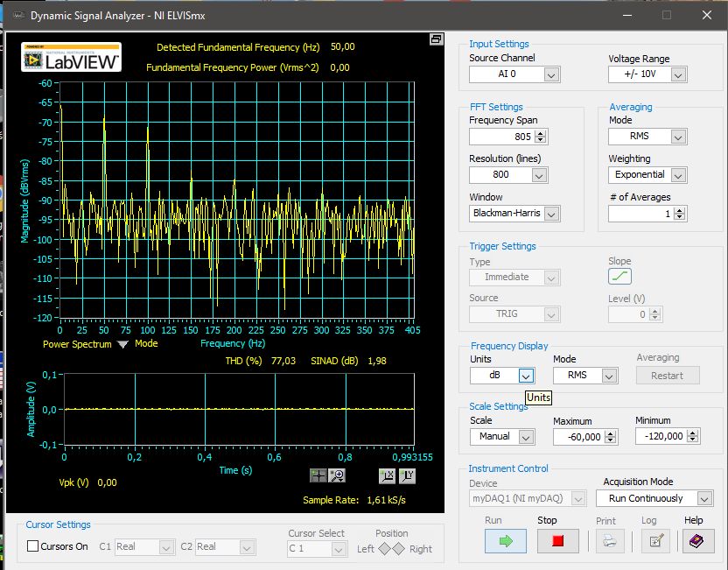Open the Source Channel AI 0 dropdown
The width and height of the screenshot is (728, 570).
[551, 74]
